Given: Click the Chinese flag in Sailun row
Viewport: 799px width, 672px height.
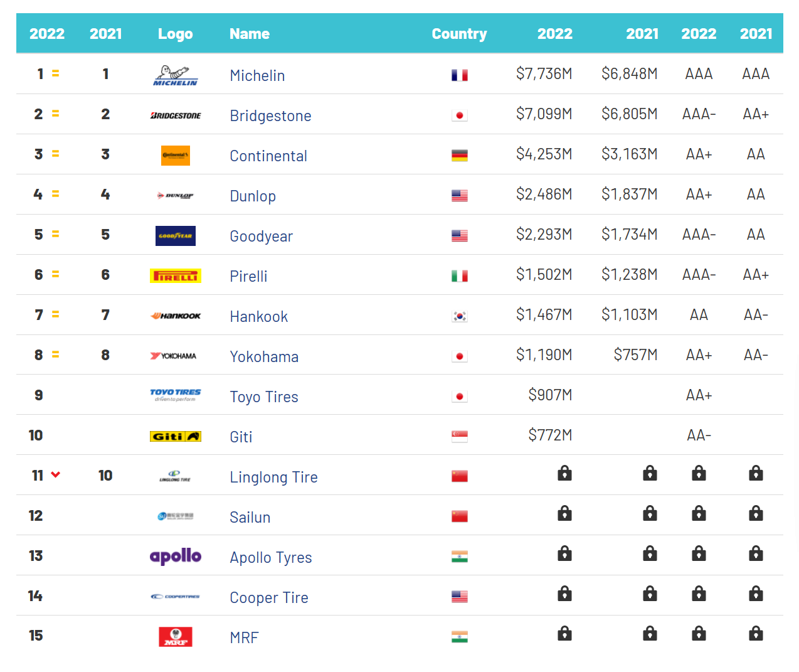Looking at the screenshot, I should 460,516.
